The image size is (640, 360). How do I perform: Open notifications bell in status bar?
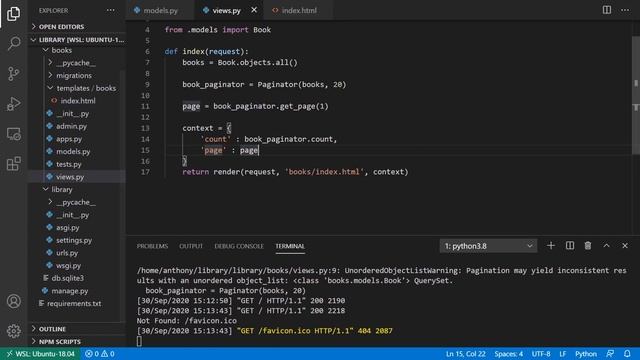tap(627, 354)
